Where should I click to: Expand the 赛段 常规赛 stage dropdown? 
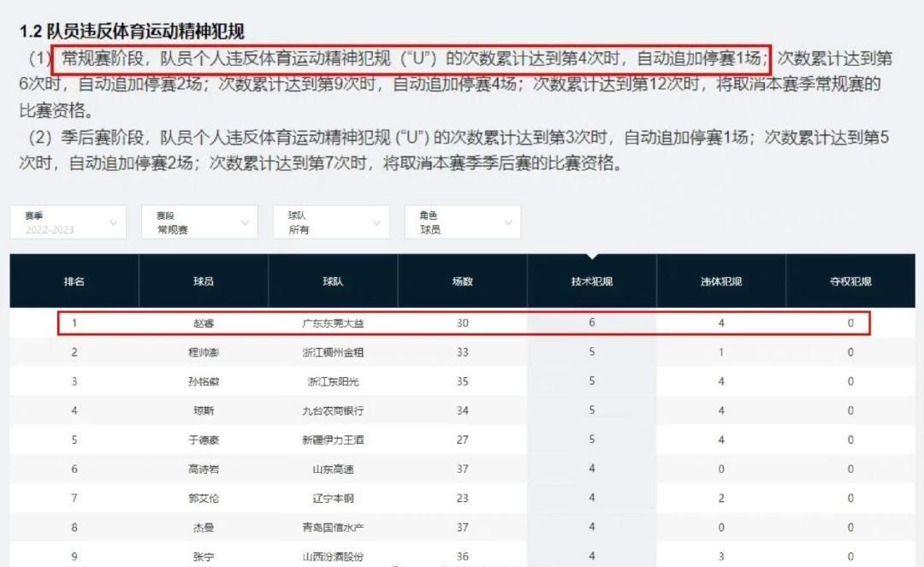click(198, 222)
